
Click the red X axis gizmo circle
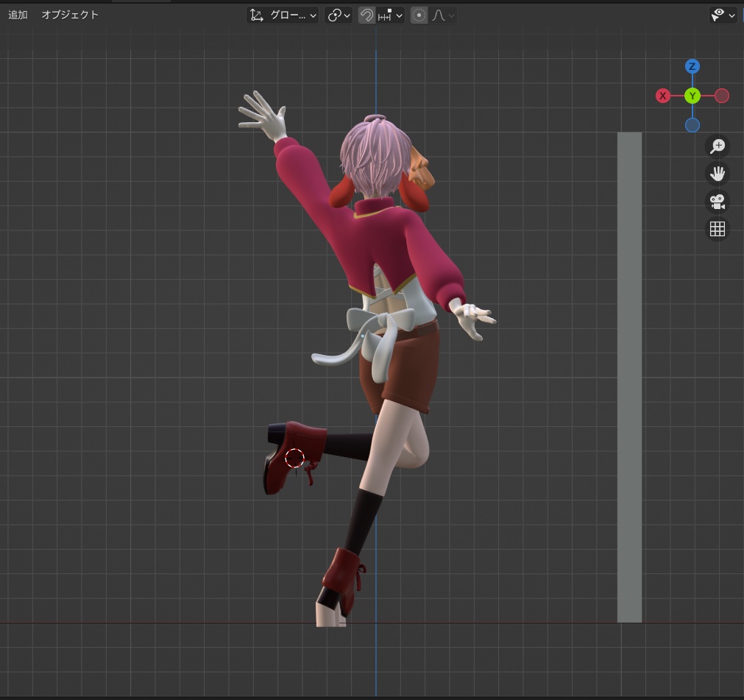[x=662, y=96]
